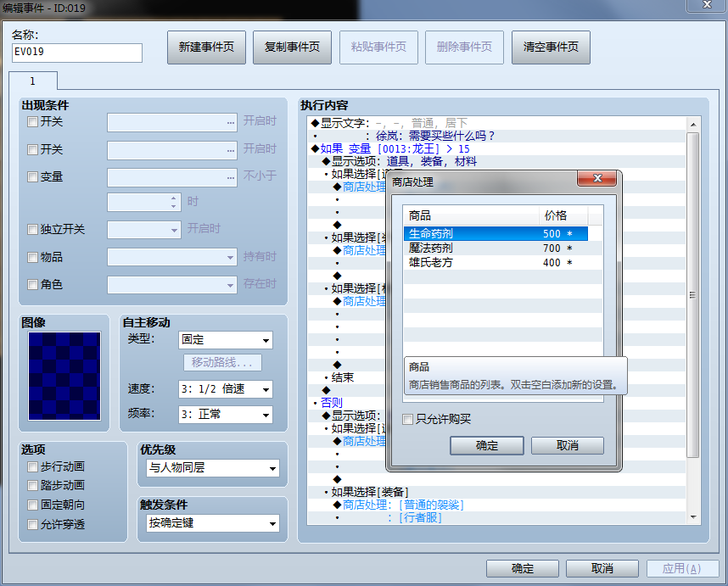Enable the 变量 condition checkbox
The height and width of the screenshot is (586, 728).
(x=32, y=176)
